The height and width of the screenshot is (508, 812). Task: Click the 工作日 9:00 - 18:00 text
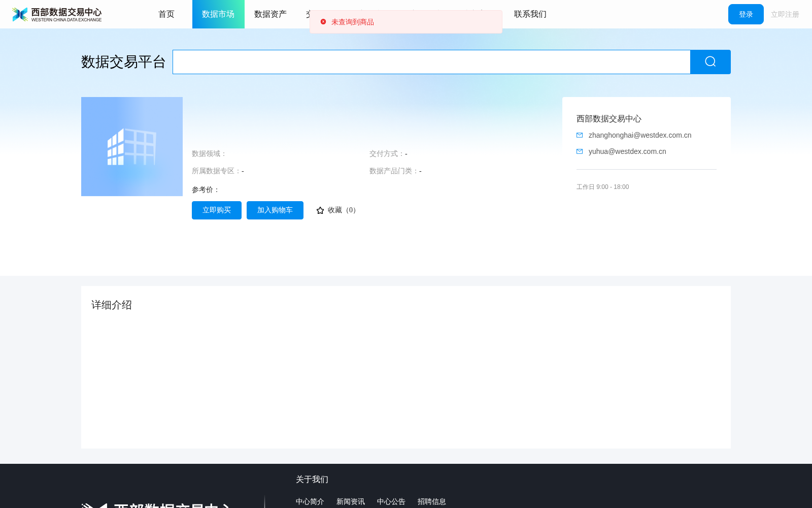(602, 187)
